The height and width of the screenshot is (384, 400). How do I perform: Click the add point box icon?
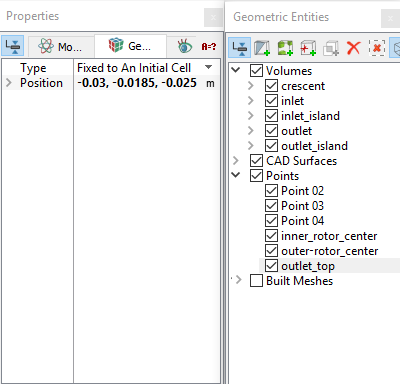click(x=308, y=48)
